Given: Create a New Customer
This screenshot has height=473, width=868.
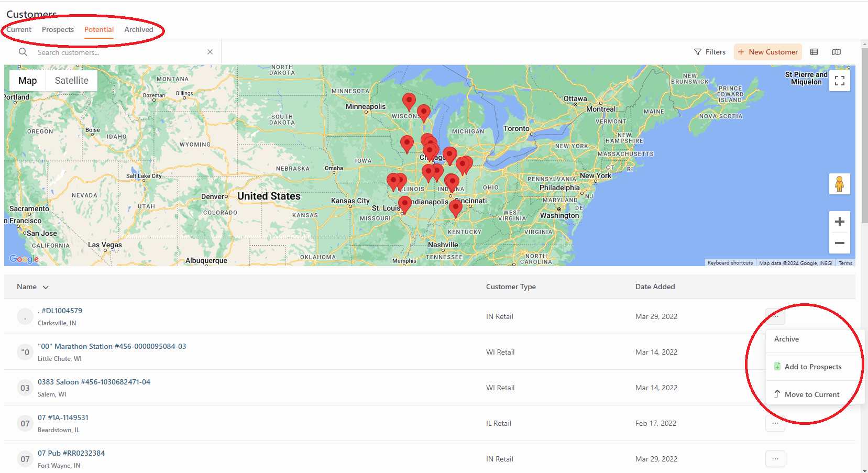Looking at the screenshot, I should pyautogui.click(x=768, y=52).
